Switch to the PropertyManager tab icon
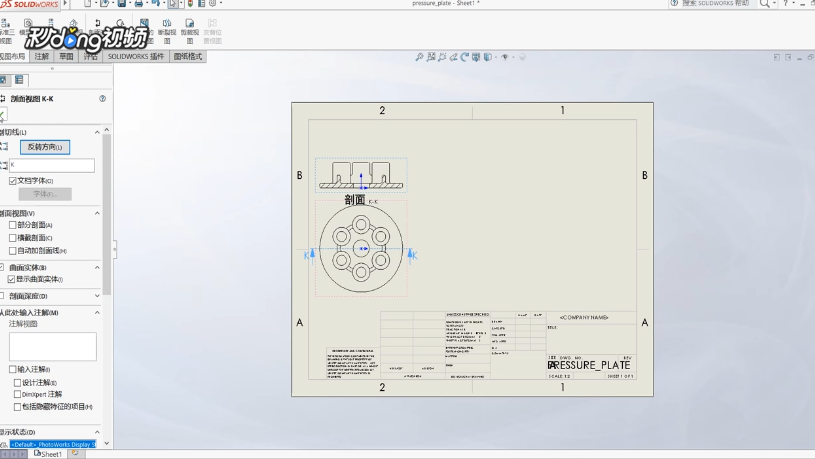The height and width of the screenshot is (459, 815). pos(19,80)
